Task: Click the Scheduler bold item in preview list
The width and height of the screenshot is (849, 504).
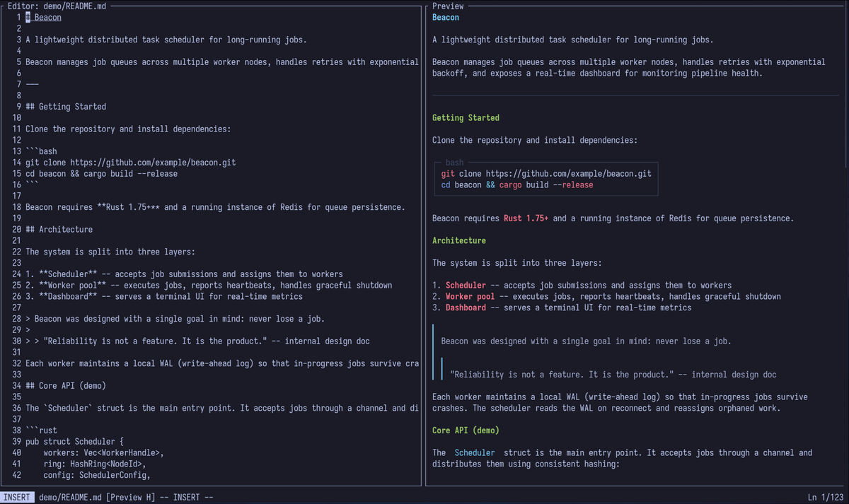Action: click(466, 285)
